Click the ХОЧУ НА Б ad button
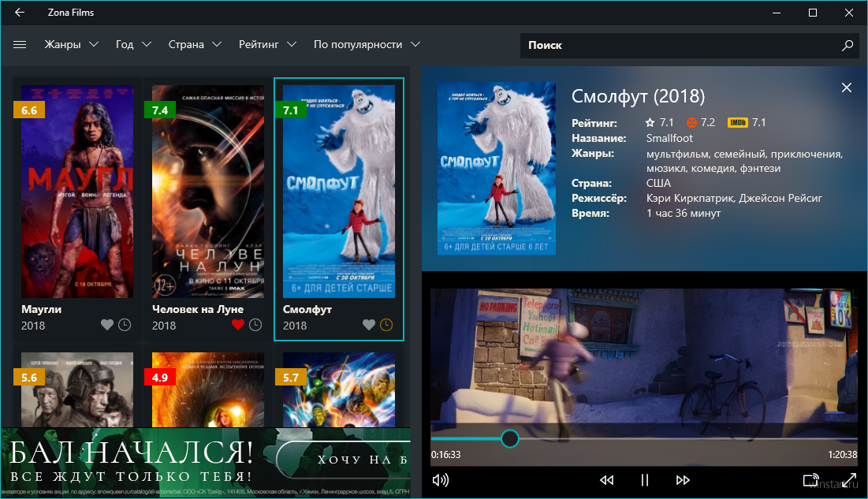The width and height of the screenshot is (868, 499). [343, 460]
